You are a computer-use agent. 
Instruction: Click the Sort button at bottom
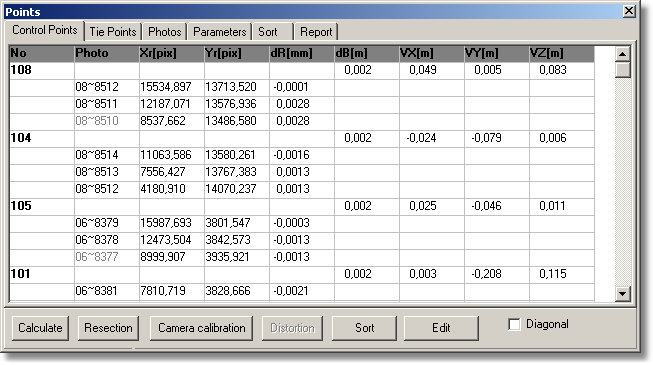click(x=364, y=328)
